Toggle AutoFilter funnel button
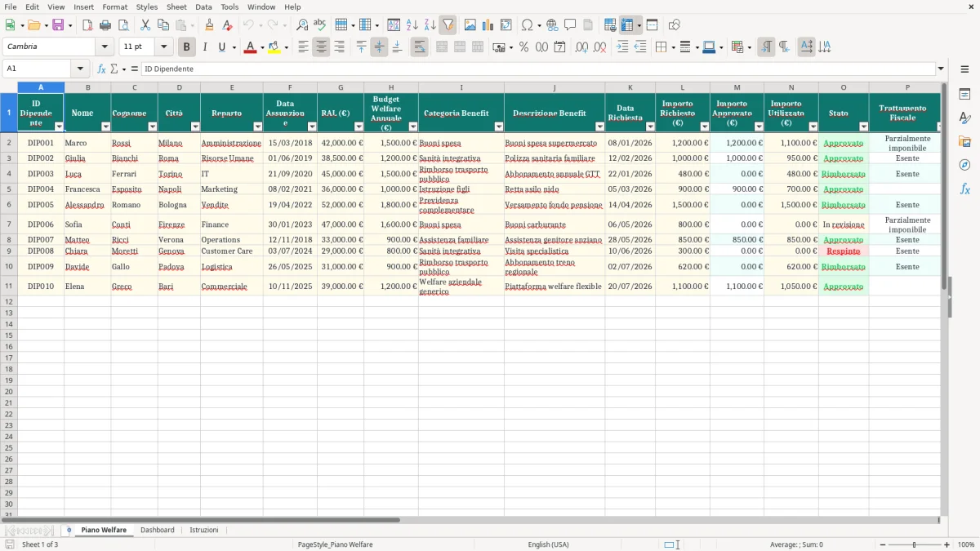980x551 pixels. (448, 25)
